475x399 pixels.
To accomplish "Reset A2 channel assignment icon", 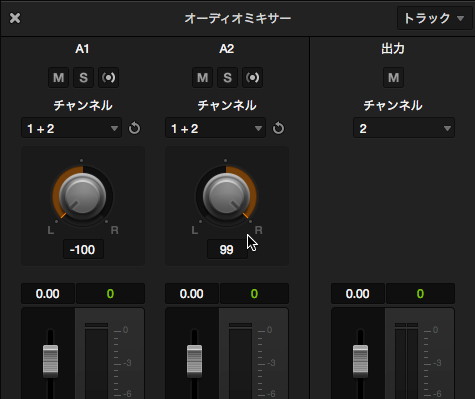I will 278,128.
